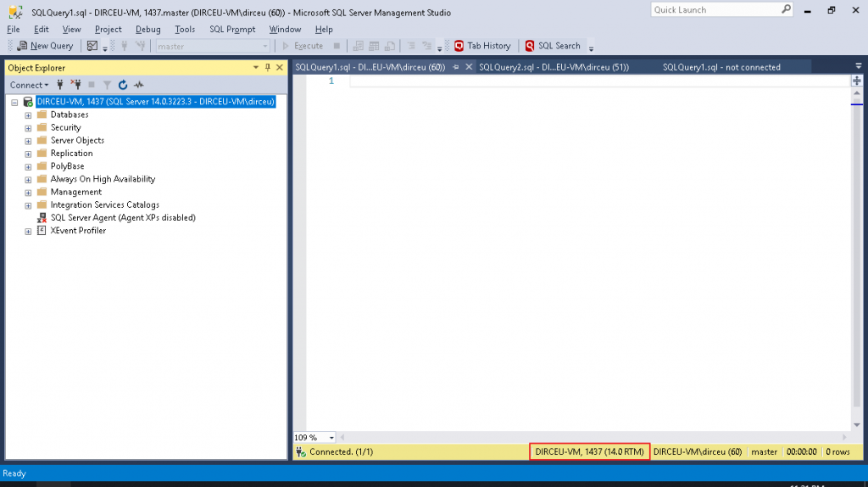Click Object Explorer filter funnel icon
Viewport: 868px width, 487px height.
pyautogui.click(x=107, y=85)
